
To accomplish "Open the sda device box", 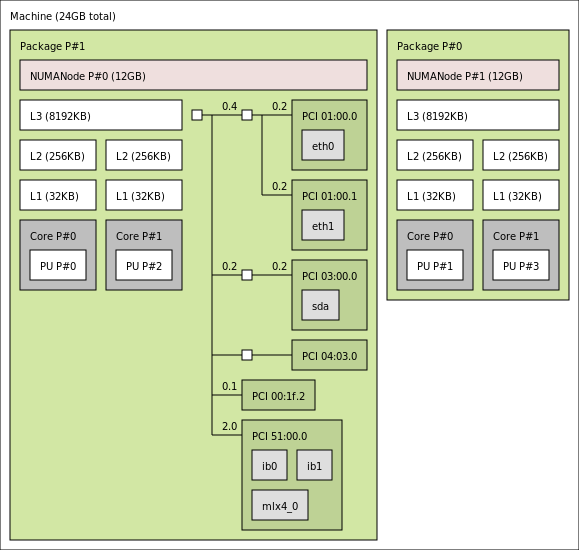I will tap(321, 305).
